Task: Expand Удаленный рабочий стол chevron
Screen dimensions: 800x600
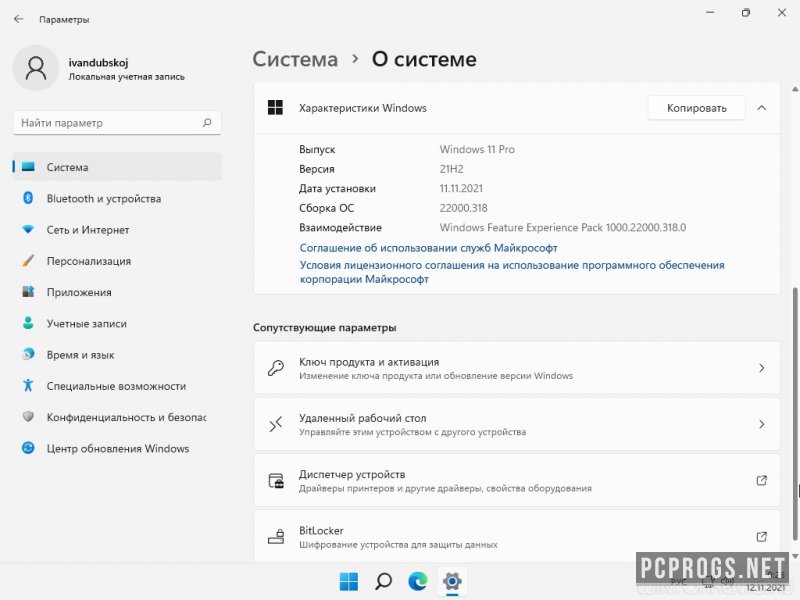Action: tap(762, 424)
